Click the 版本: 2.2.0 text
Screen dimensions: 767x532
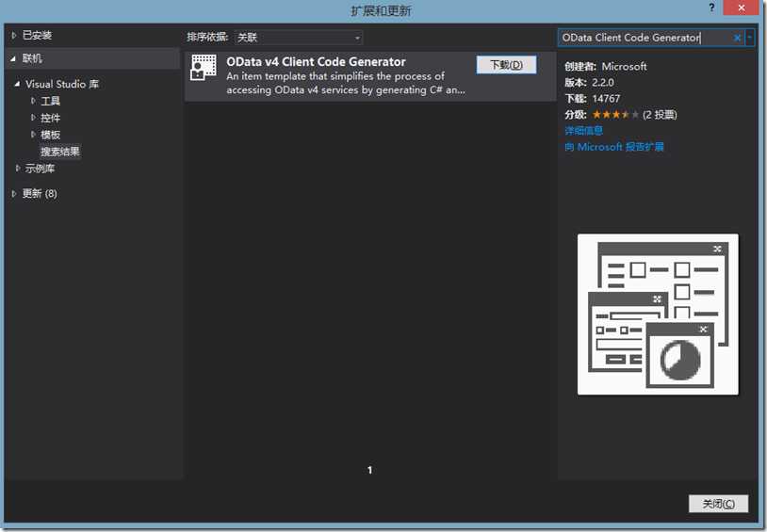pos(589,83)
